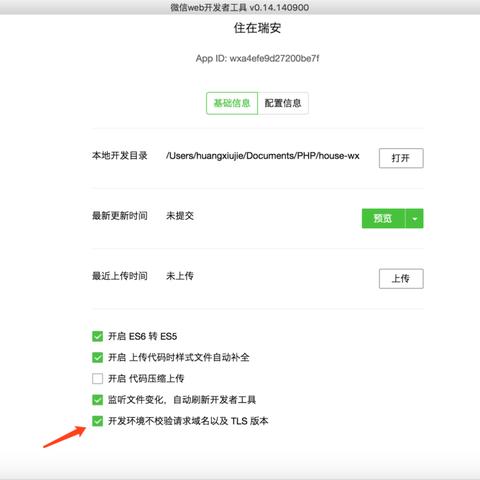Image resolution: width=480 pixels, height=480 pixels.
Task: Expand the dropdown arrow beside 预览
Action: coord(414,218)
